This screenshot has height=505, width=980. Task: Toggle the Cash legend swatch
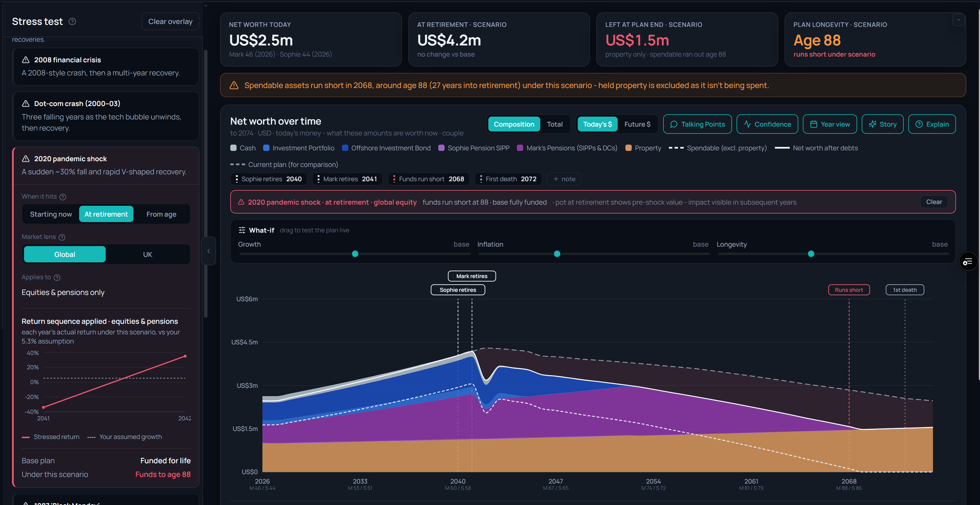[x=233, y=148]
